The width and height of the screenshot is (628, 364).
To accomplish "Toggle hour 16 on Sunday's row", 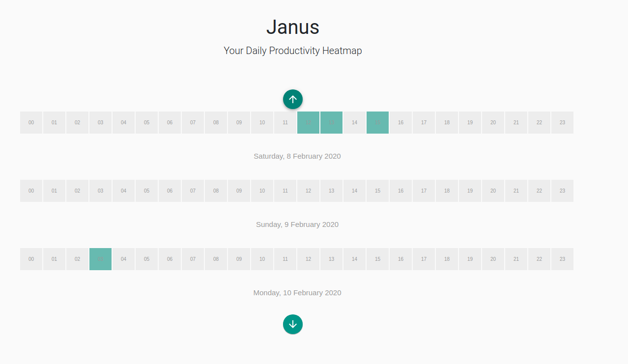I will tap(400, 191).
